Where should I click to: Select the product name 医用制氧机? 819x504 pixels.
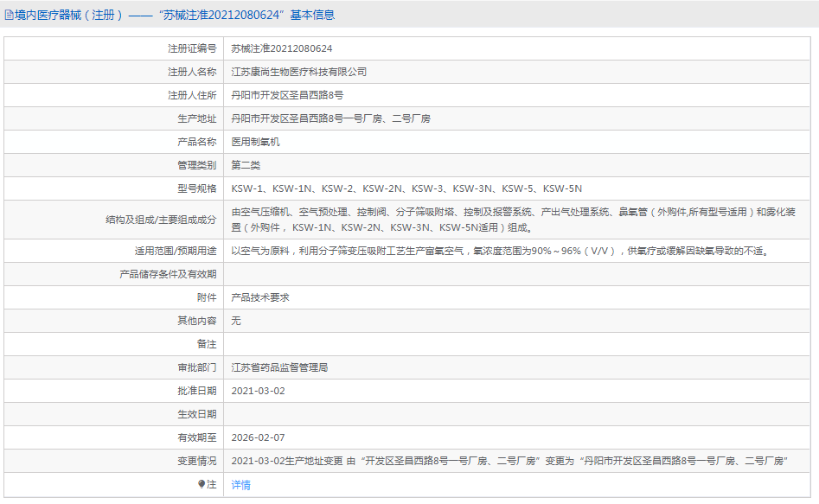pos(255,142)
